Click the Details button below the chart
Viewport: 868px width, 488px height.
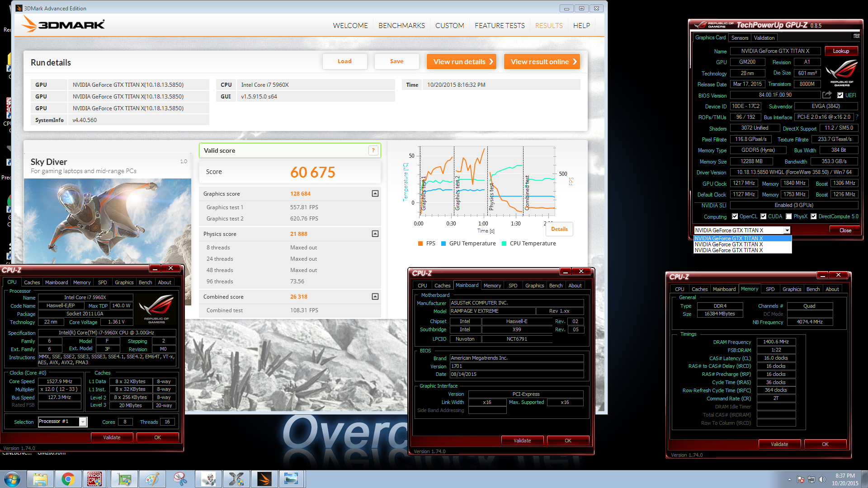pos(559,229)
